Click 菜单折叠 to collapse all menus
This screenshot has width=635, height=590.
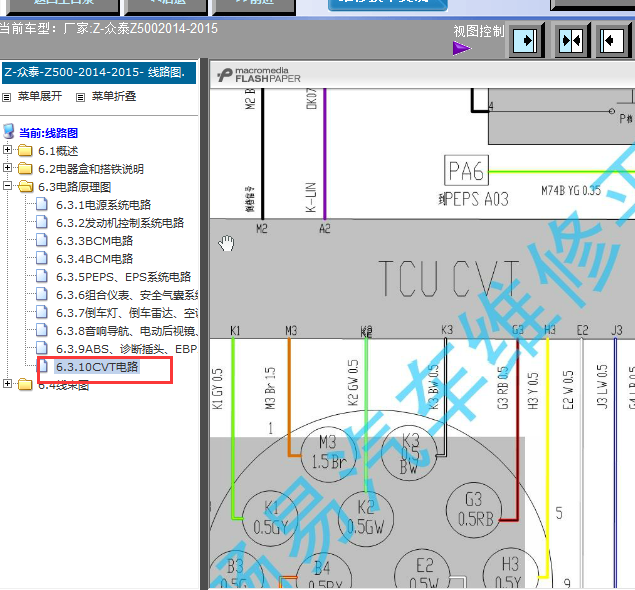pos(114,96)
